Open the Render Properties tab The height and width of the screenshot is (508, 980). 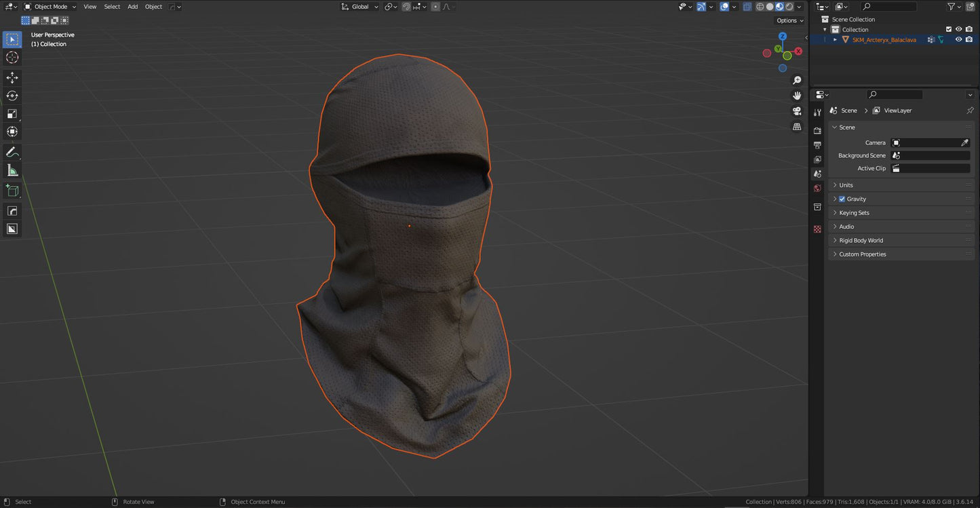[817, 130]
